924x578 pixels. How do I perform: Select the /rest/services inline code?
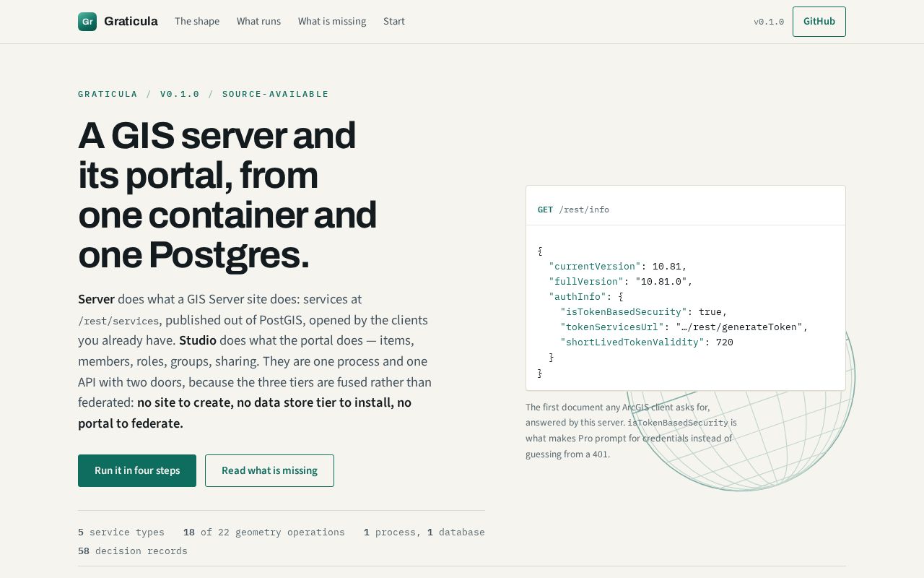tap(118, 321)
